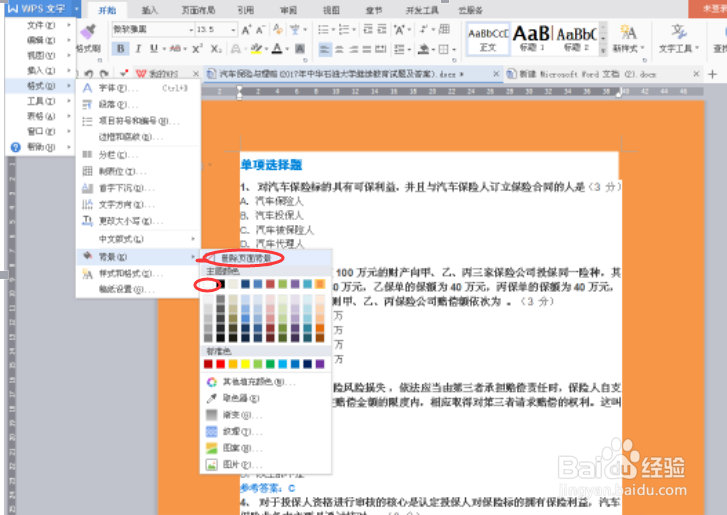Click the 帮助 help question mark icon
The height and width of the screenshot is (515, 727).
pos(15,147)
